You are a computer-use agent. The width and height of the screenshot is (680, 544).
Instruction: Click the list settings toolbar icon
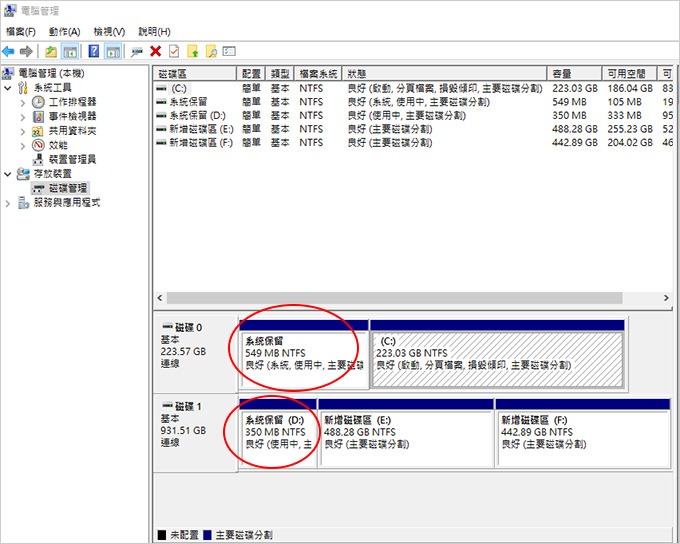pyautogui.click(x=229, y=52)
